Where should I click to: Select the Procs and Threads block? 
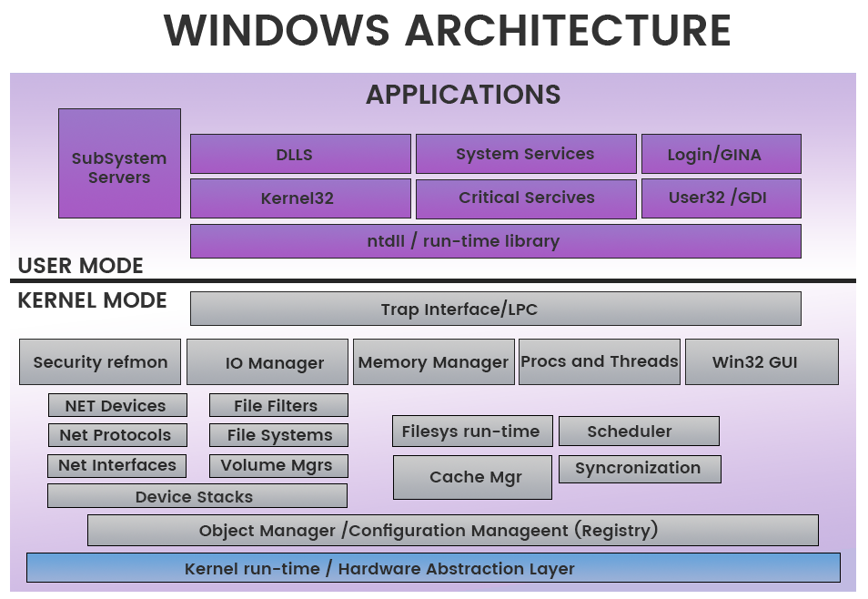pos(600,361)
